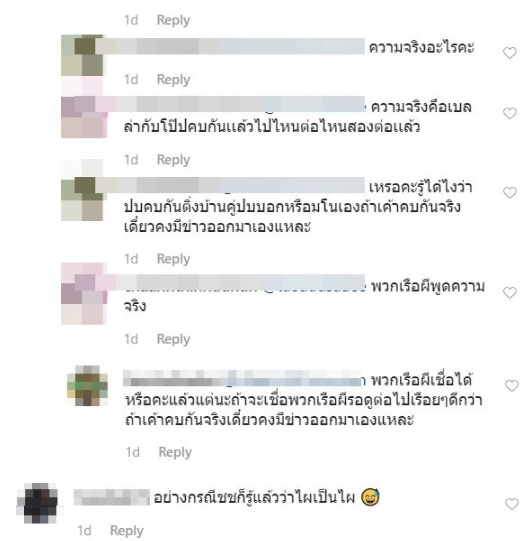Click the laughing sweat emoji

(370, 497)
